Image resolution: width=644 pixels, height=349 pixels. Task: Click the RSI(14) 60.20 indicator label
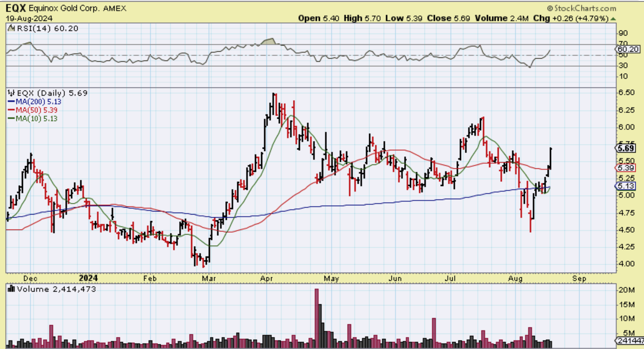click(x=48, y=28)
